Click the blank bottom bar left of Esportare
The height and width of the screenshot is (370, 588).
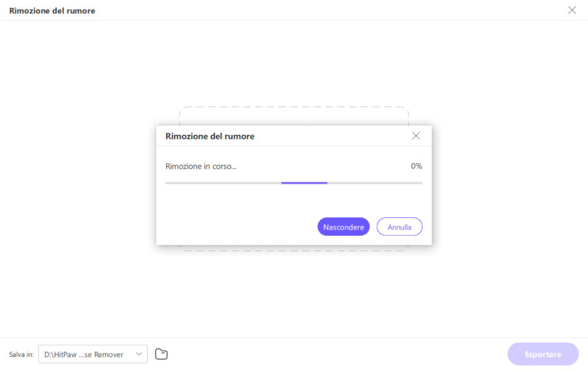337,354
